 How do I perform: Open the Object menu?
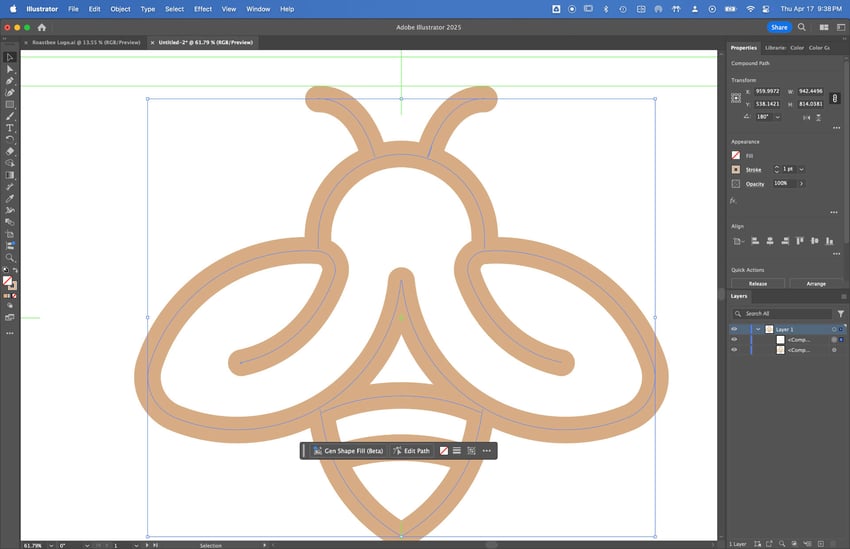pyautogui.click(x=120, y=9)
